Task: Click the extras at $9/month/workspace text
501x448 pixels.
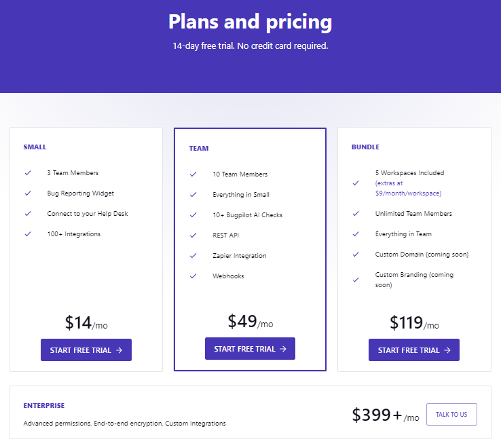Action: (409, 188)
